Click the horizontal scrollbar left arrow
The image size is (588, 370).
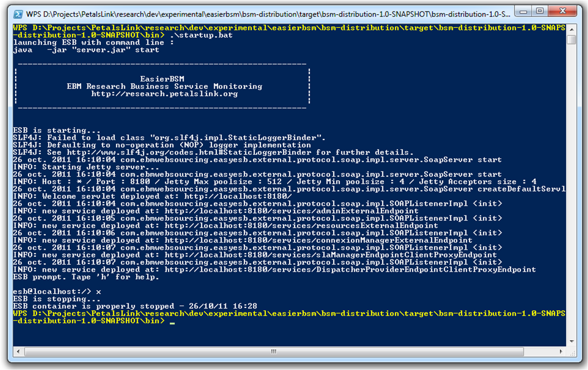coord(18,352)
